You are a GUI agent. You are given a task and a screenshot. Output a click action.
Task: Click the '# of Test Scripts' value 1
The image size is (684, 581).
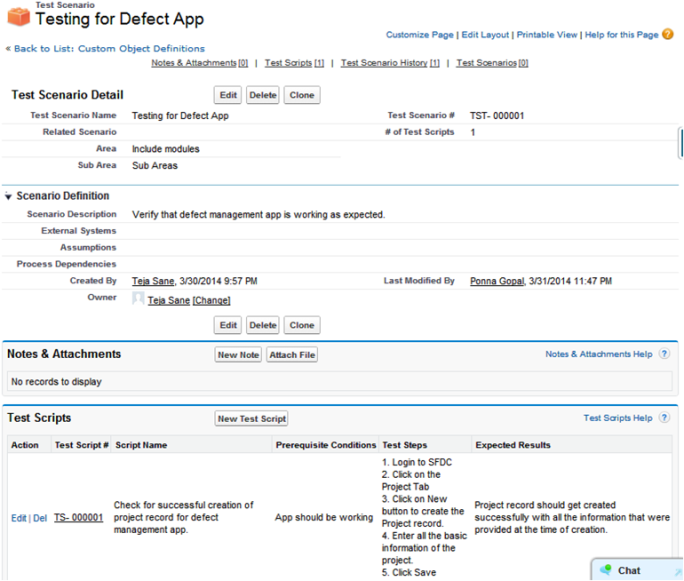click(472, 132)
